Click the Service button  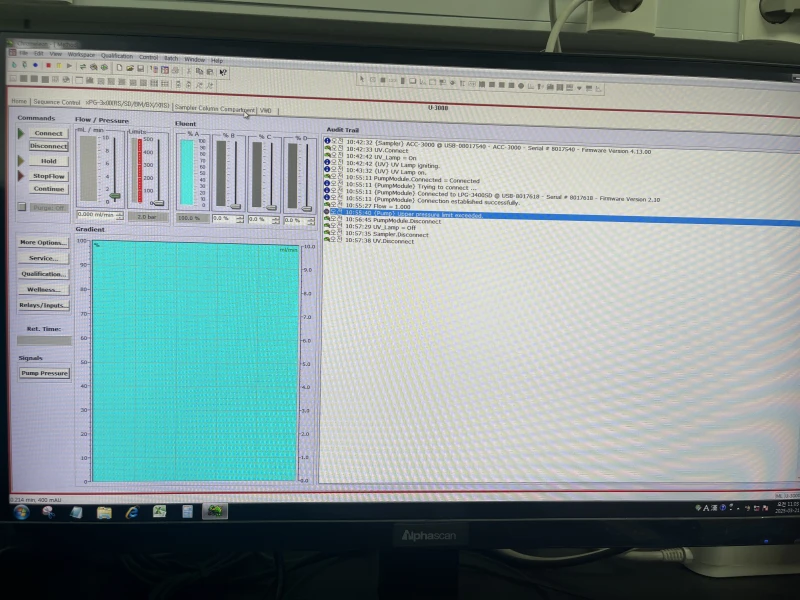click(43, 258)
